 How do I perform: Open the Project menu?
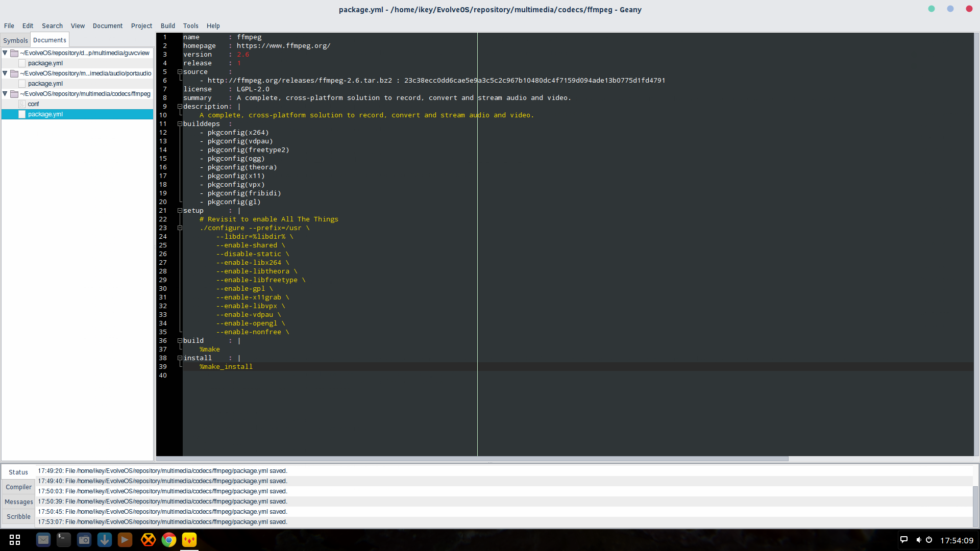pos(141,26)
